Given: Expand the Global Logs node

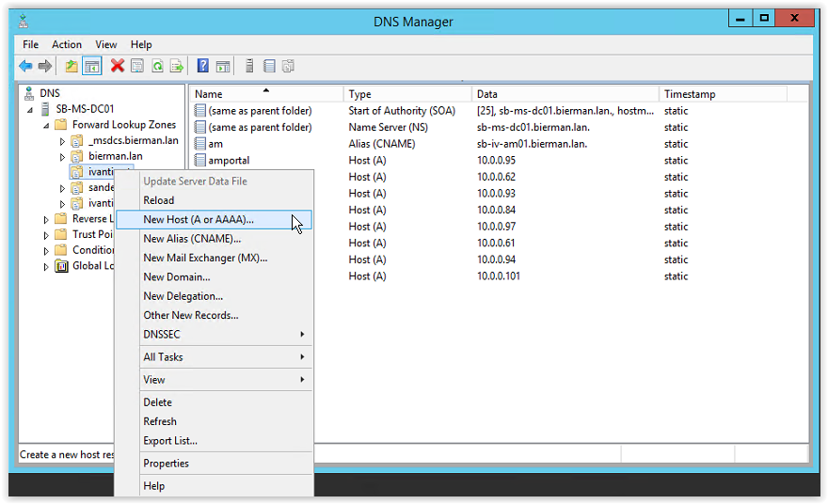Looking at the screenshot, I should pos(46,267).
